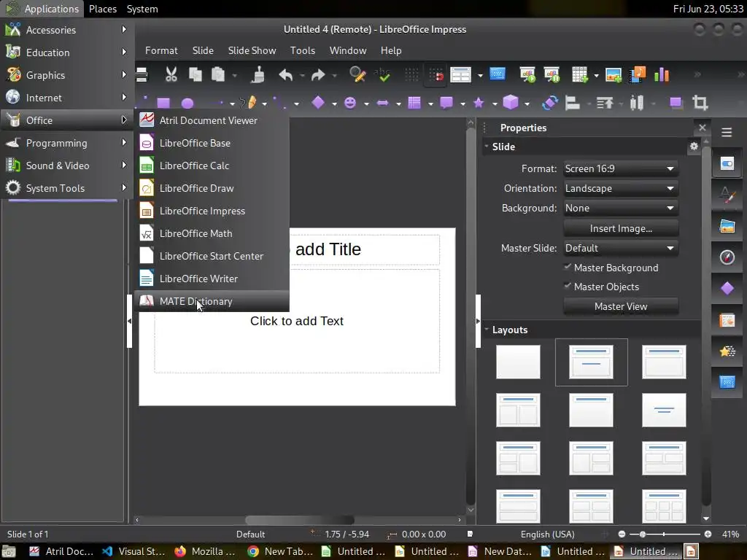This screenshot has width=747, height=560.
Task: Insert a chart from the toolbar
Action: [x=662, y=75]
